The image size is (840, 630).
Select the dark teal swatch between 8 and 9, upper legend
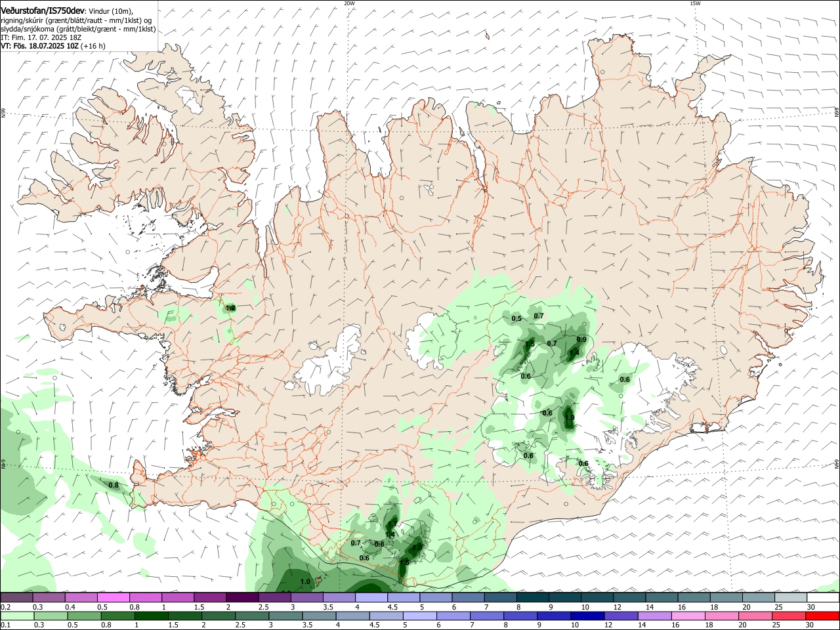[533, 597]
